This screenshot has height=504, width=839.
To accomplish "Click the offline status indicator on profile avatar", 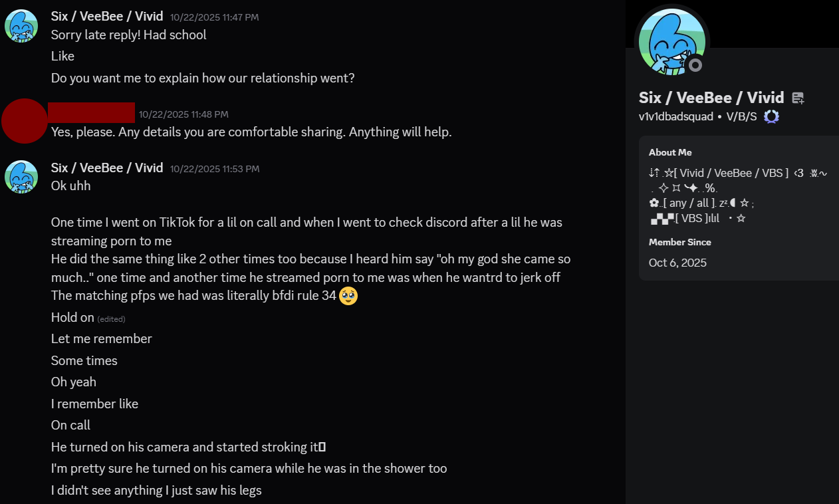I will (x=695, y=65).
